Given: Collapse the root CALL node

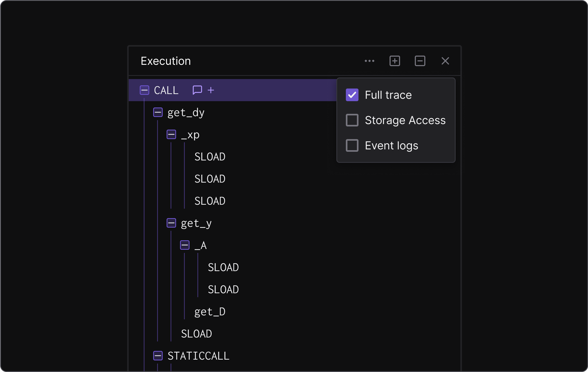Looking at the screenshot, I should (x=144, y=90).
